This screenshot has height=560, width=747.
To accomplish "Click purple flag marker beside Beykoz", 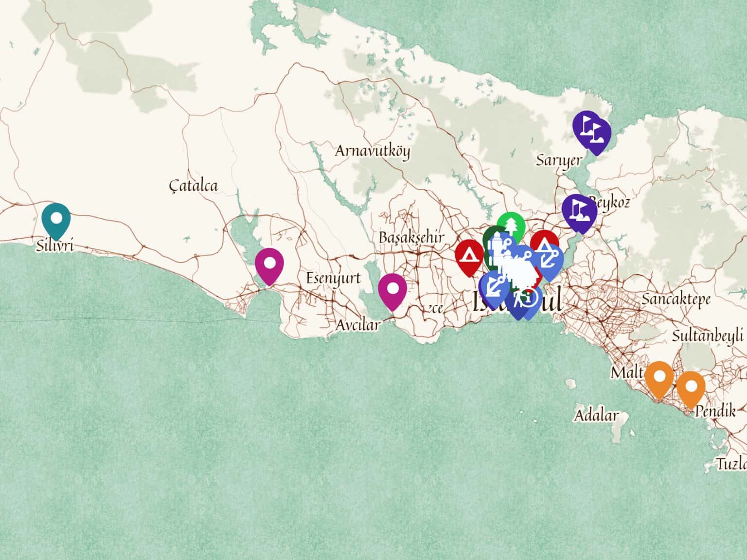I will click(579, 212).
